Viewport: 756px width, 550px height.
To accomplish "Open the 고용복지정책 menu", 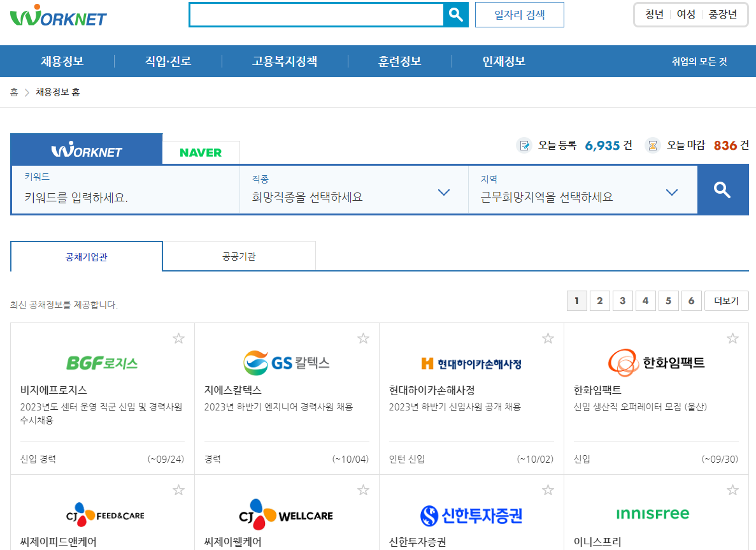I will (285, 61).
